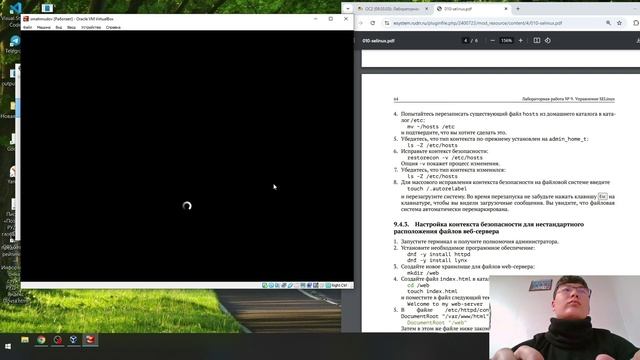Open the Ввод menu in VirtualBox
Viewport: 640px width, 360px height.
[71, 27]
